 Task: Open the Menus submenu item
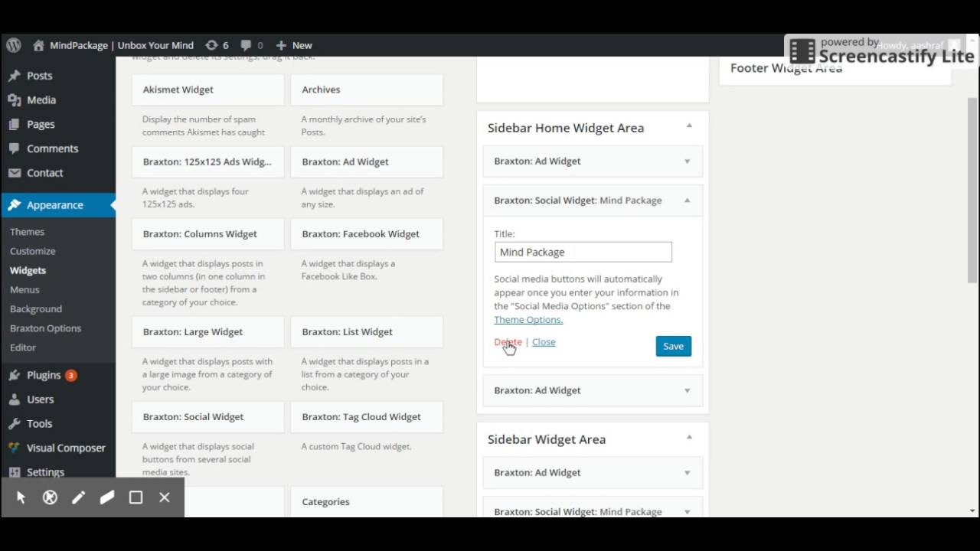click(x=24, y=289)
